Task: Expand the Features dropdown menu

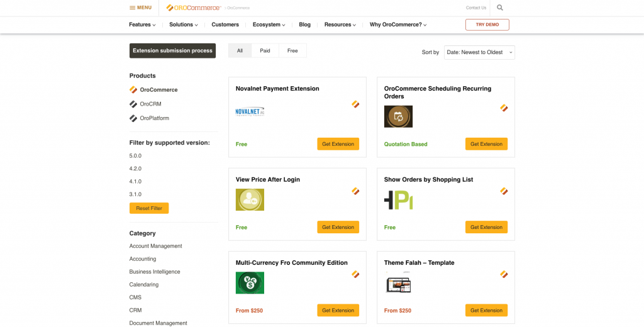Action: (142, 25)
